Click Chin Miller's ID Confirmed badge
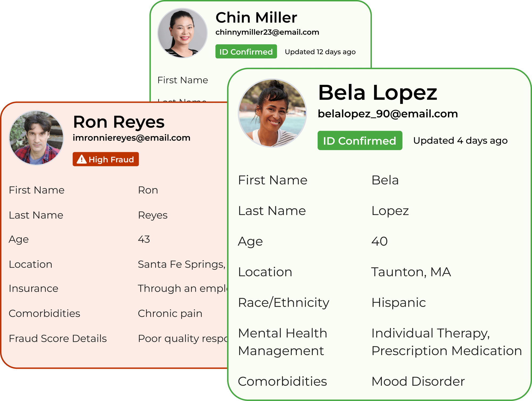532x401 pixels. (246, 52)
